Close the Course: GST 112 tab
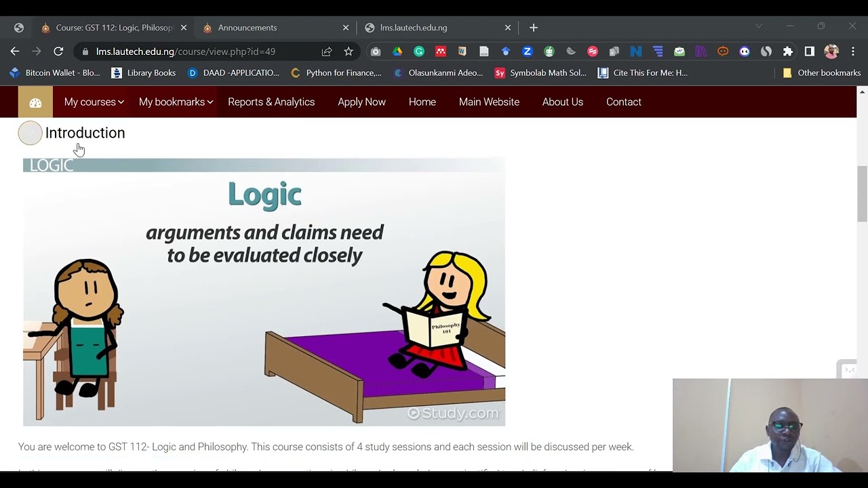This screenshot has height=488, width=868. pyautogui.click(x=184, y=28)
